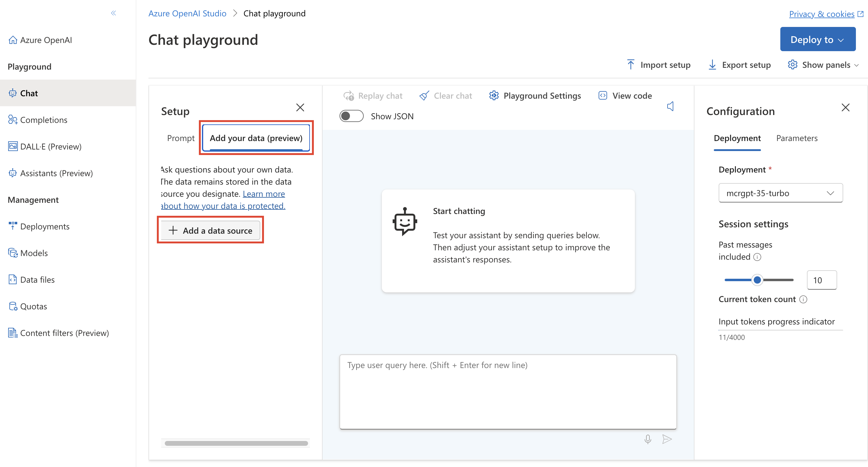Viewport: 868px width, 467px height.
Task: Click the horizontal scrollbar in Setup panel
Action: point(236,443)
